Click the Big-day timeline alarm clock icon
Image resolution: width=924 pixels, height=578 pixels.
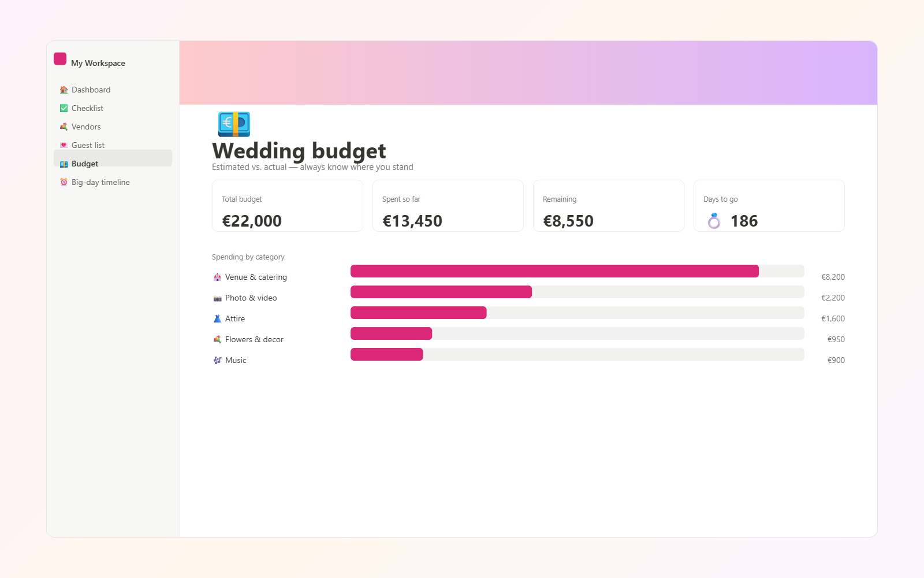click(64, 182)
